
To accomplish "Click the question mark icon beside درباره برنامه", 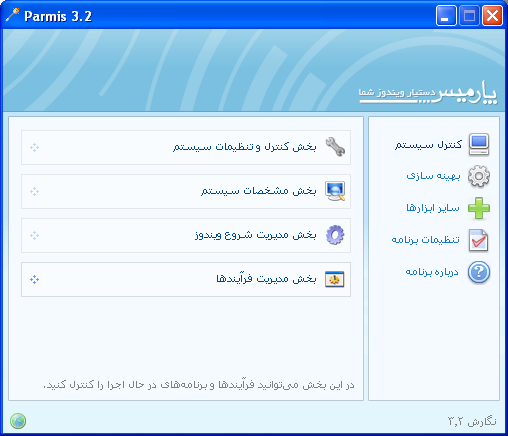I will [479, 272].
